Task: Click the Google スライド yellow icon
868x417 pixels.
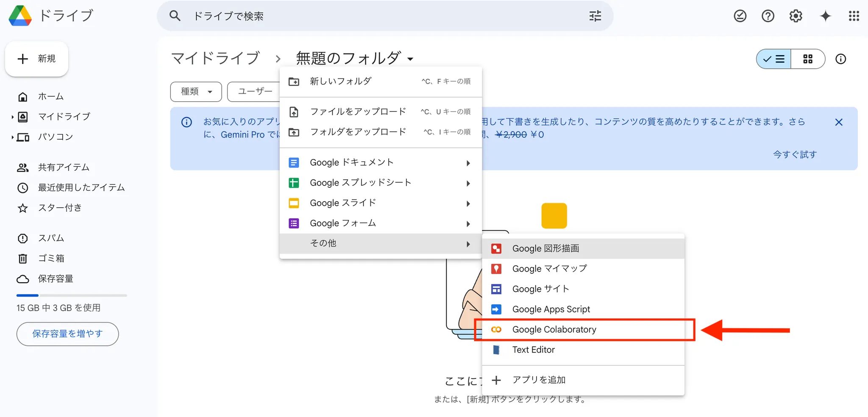Action: tap(294, 203)
